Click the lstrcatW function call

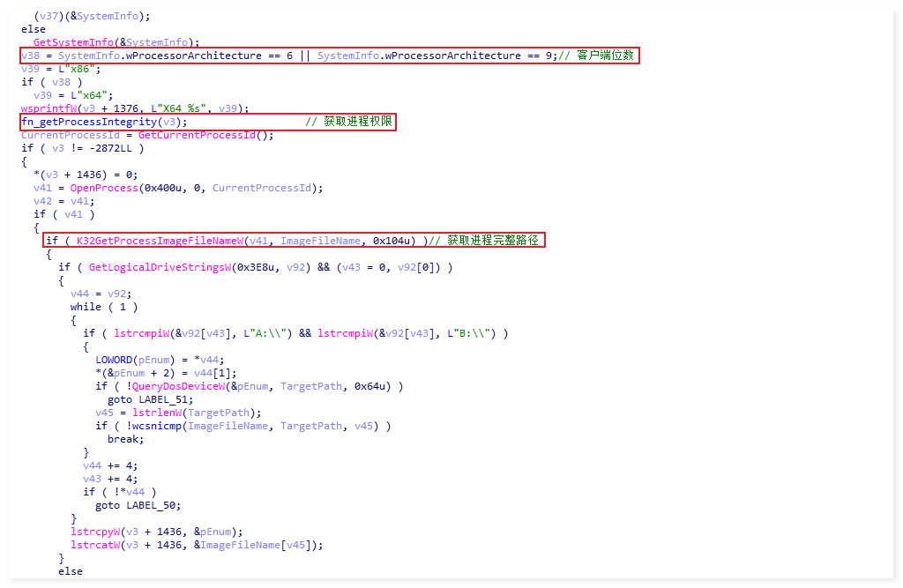(x=95, y=545)
